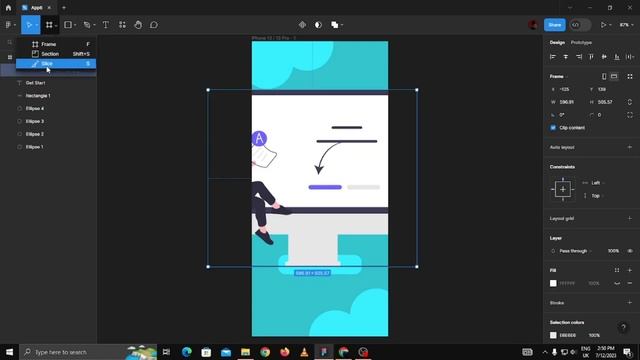The image size is (640, 360).
Task: Select the Hand tool
Action: click(138, 25)
